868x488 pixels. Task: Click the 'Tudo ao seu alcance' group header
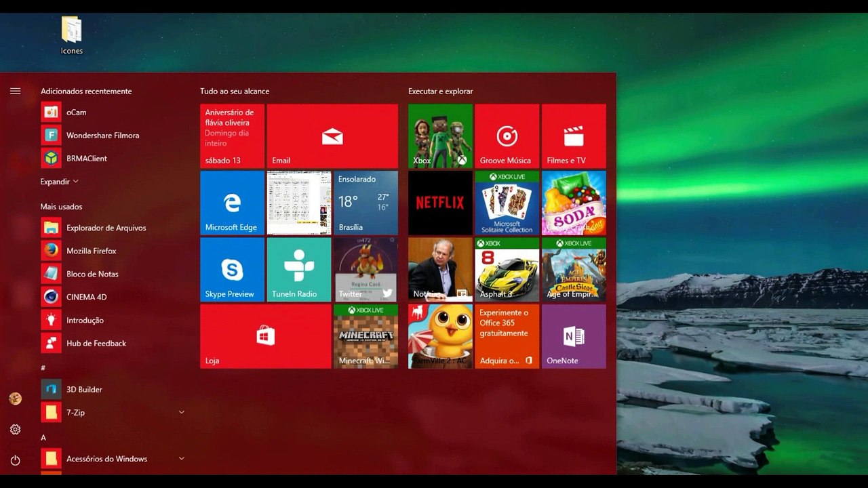[235, 91]
